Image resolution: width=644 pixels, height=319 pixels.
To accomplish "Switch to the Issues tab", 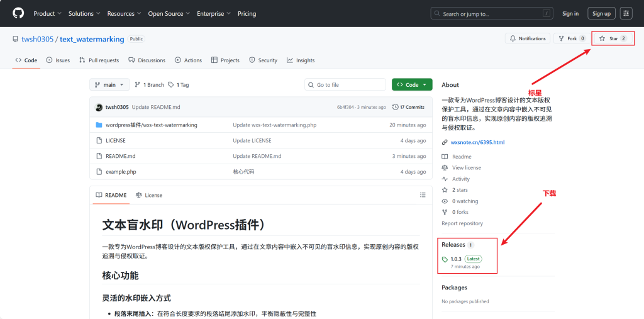I will 57,60.
